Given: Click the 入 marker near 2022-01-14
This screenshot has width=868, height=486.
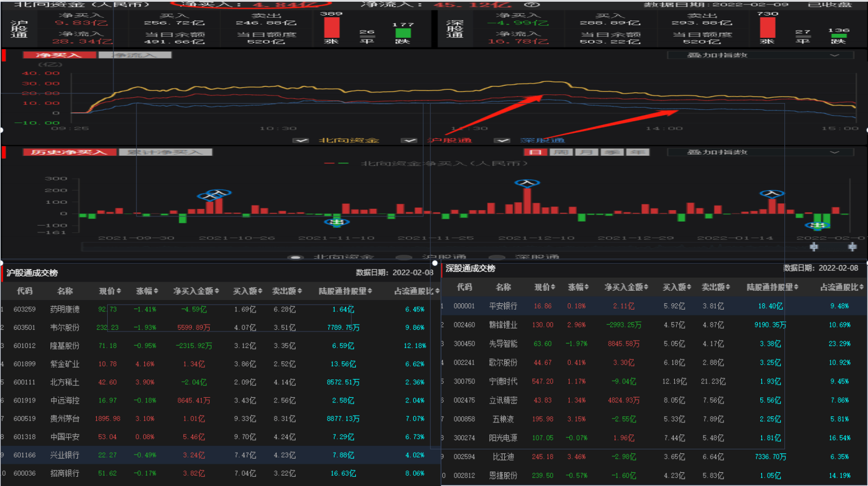Looking at the screenshot, I should [772, 193].
